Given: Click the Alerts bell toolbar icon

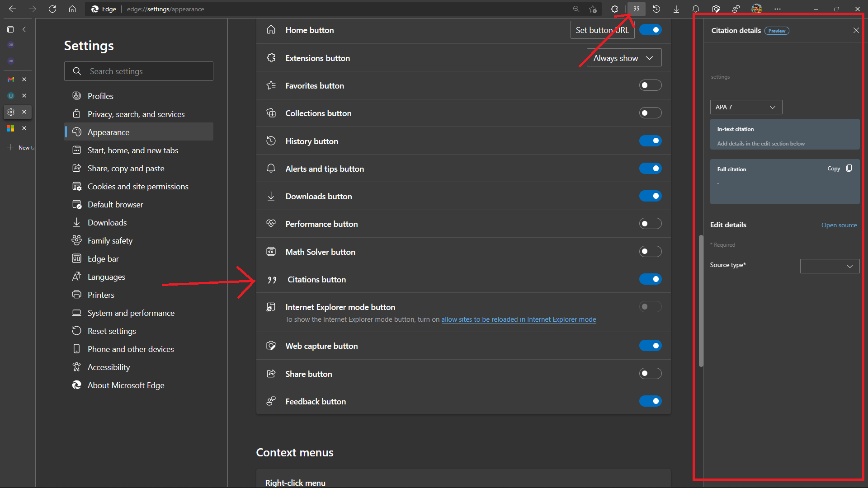Looking at the screenshot, I should tap(696, 9).
